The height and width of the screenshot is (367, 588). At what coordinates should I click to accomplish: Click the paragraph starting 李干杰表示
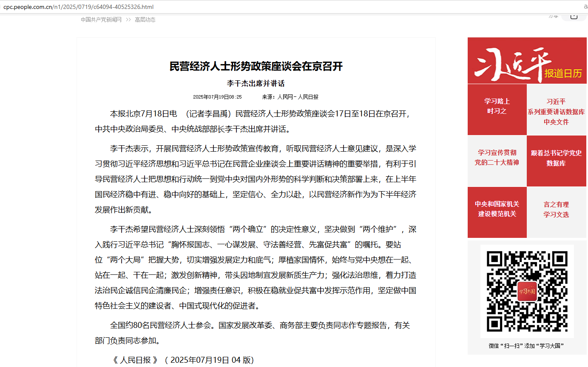[256, 179]
